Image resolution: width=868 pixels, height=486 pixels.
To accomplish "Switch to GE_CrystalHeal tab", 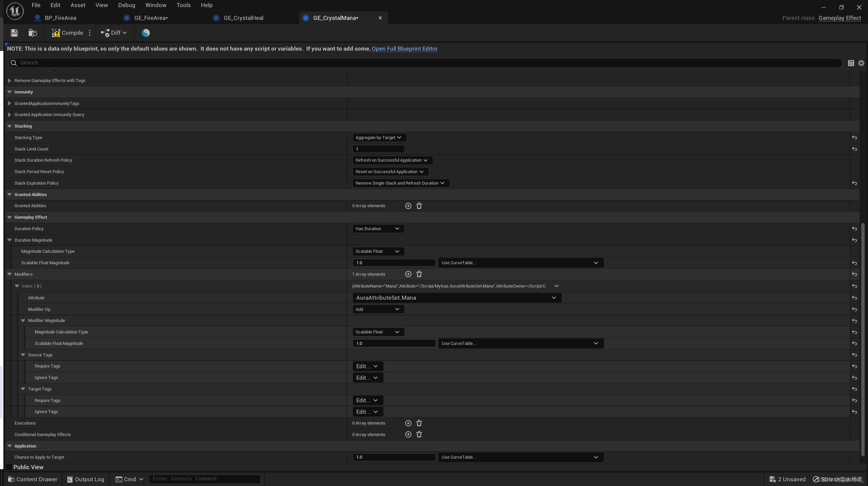I will pos(243,17).
